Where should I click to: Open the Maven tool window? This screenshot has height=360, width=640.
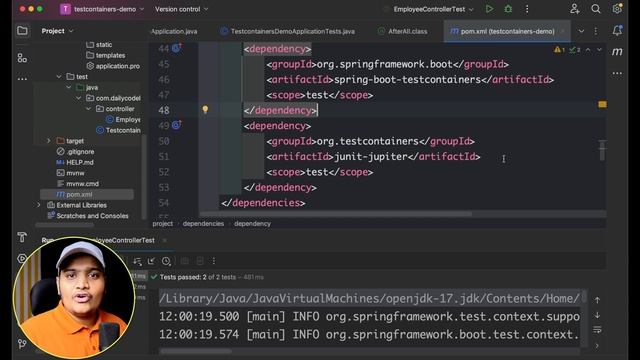coord(617,52)
